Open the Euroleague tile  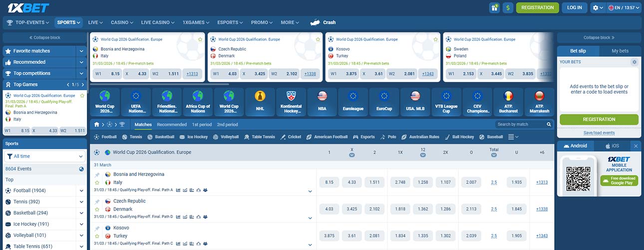[353, 102]
